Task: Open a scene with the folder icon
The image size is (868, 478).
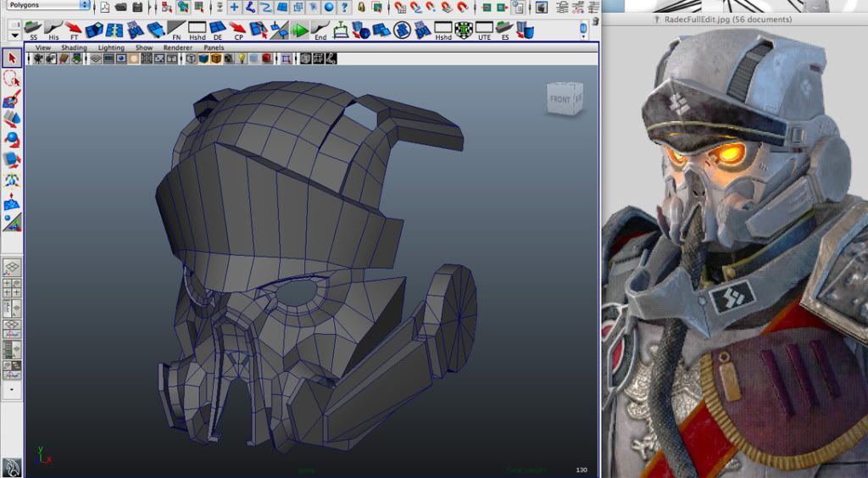Action: pos(120,7)
